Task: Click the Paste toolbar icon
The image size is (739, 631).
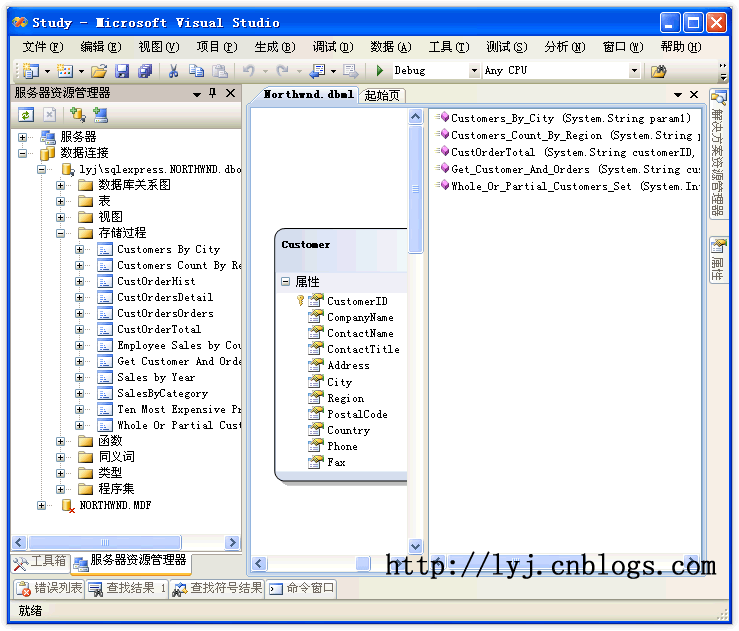Action: [220, 71]
